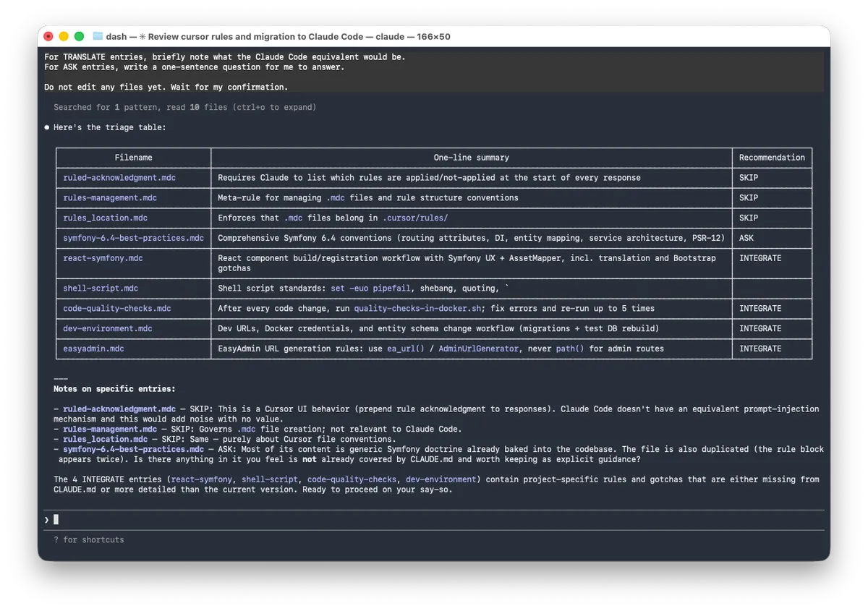
Task: Click the 'Requires Claude to list' summary cell
Action: (x=472, y=178)
